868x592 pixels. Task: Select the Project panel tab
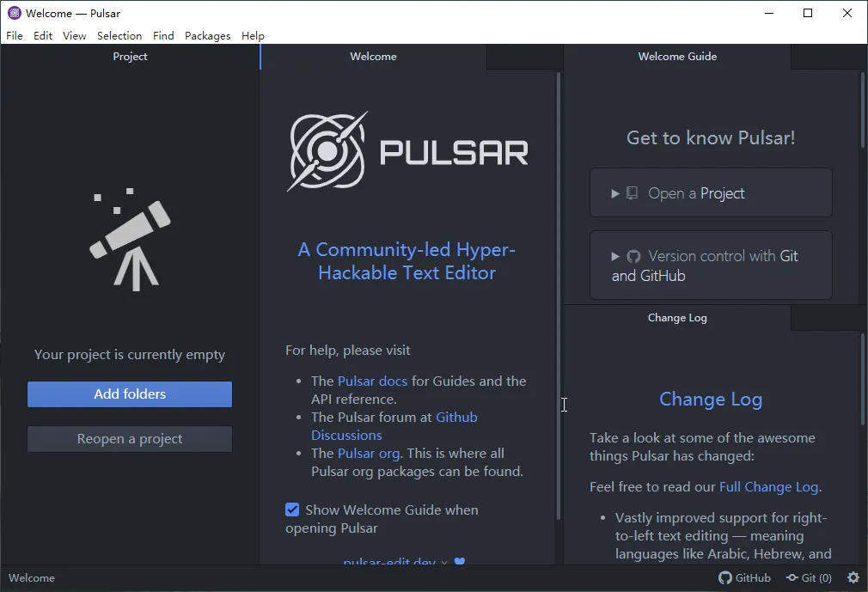130,57
